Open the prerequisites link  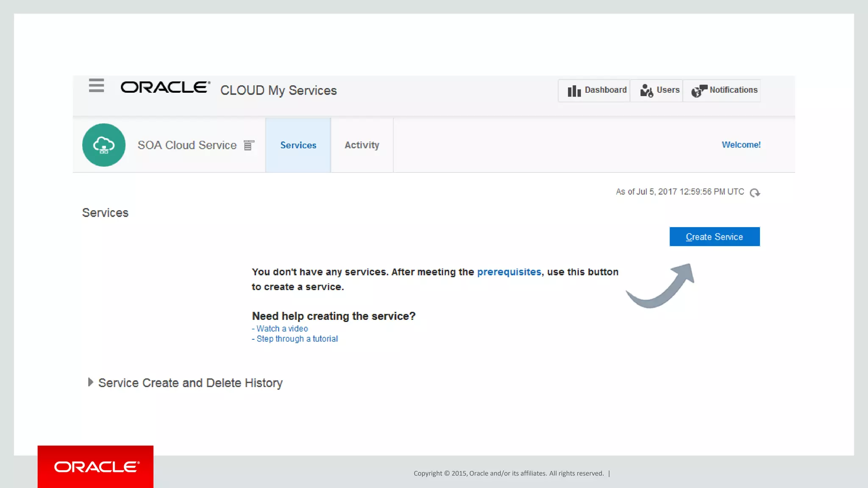pyautogui.click(x=509, y=272)
